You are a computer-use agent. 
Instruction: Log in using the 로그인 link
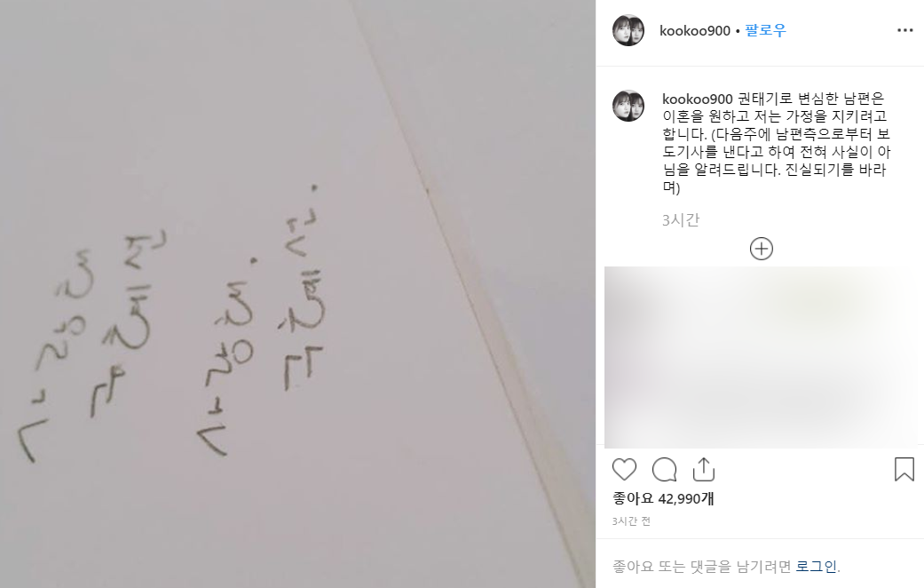[817, 567]
